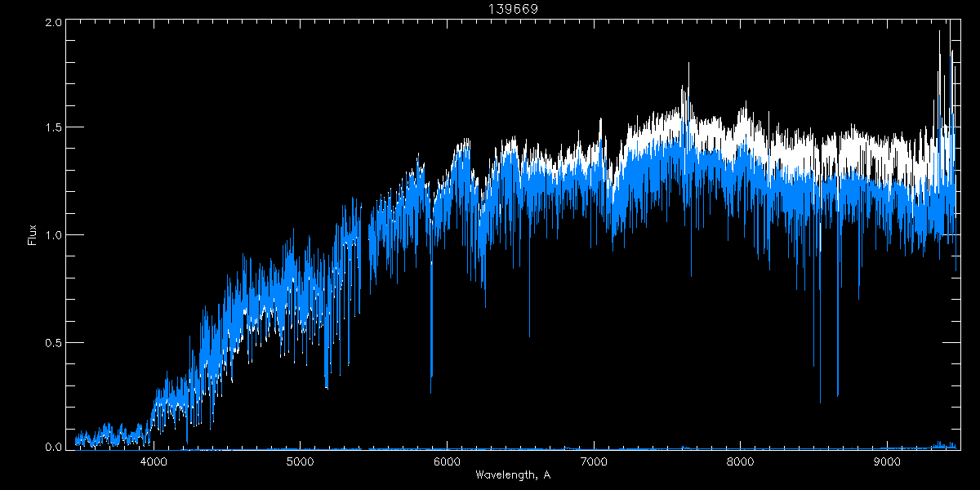The image size is (980, 490).
Task: Click bottom of deep absorption line near 8540 Å
Action: coord(820,402)
